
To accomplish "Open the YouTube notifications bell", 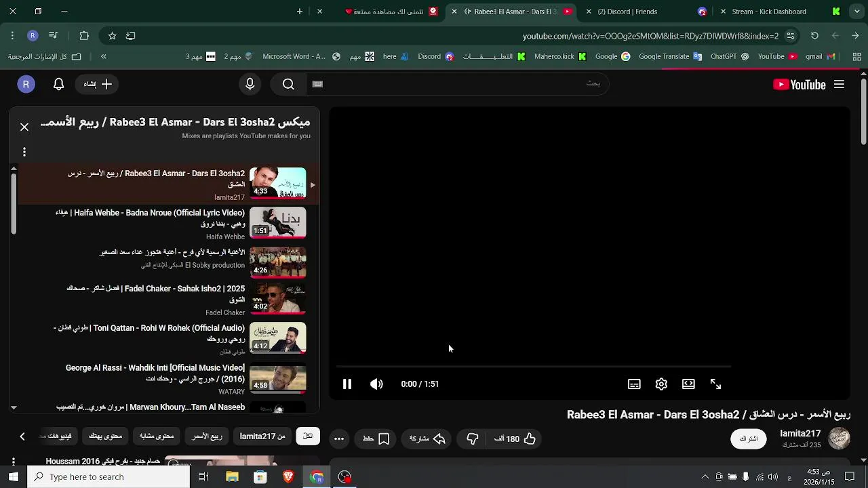I will (x=58, y=84).
